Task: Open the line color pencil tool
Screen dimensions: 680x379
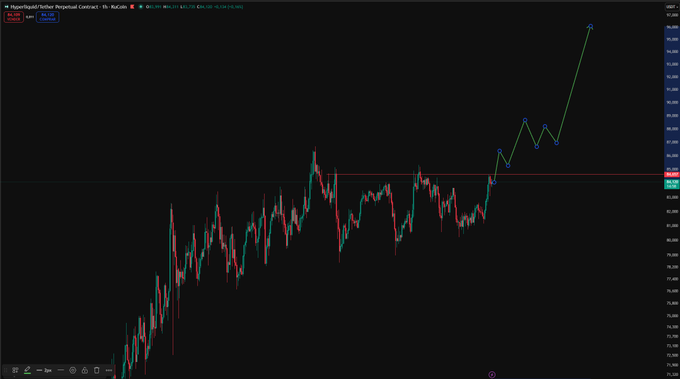Action: pyautogui.click(x=27, y=370)
